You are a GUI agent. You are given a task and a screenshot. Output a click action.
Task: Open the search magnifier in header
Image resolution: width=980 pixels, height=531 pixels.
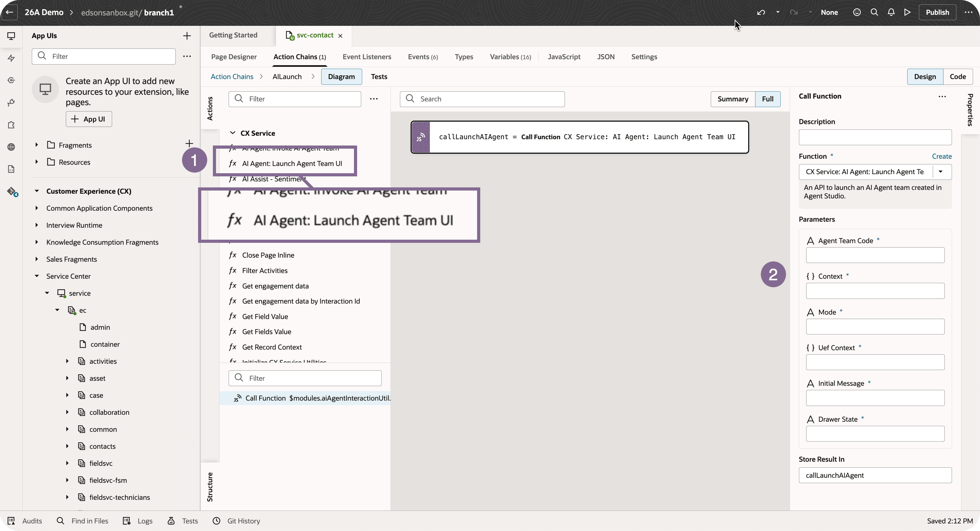[874, 12]
